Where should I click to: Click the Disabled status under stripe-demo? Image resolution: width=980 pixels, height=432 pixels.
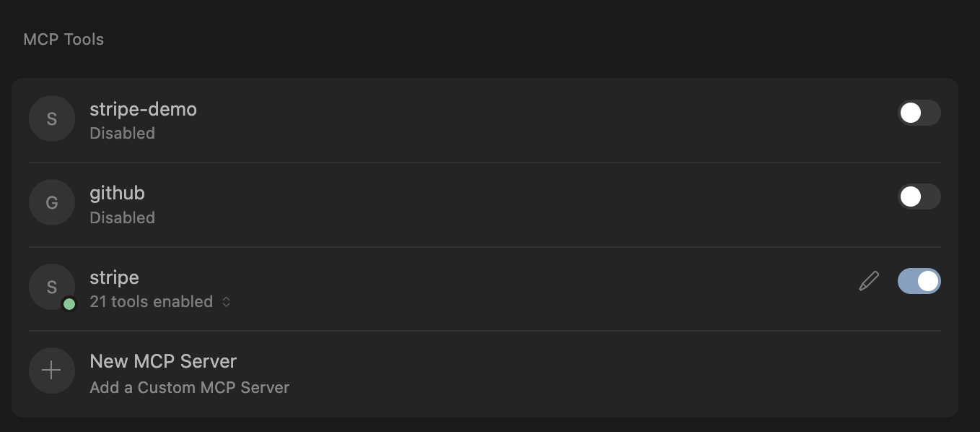[122, 134]
